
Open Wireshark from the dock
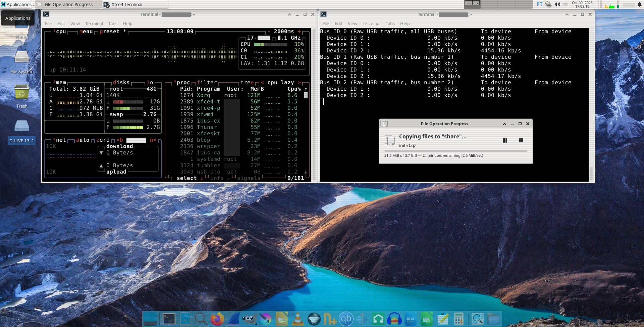(233, 319)
